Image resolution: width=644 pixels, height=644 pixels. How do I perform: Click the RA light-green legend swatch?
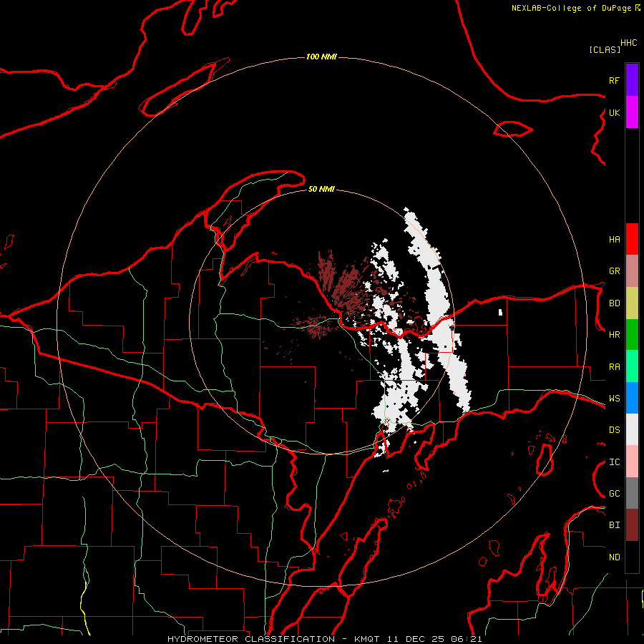632,366
